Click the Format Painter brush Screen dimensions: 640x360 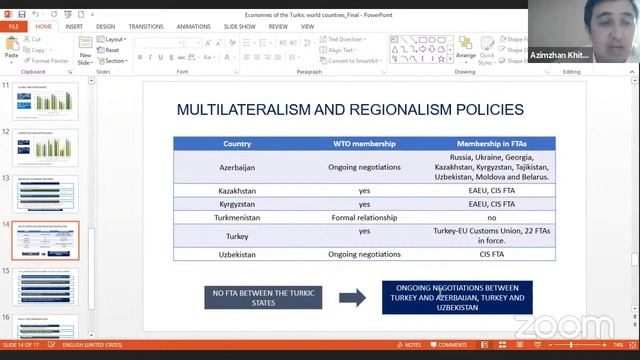[46, 60]
